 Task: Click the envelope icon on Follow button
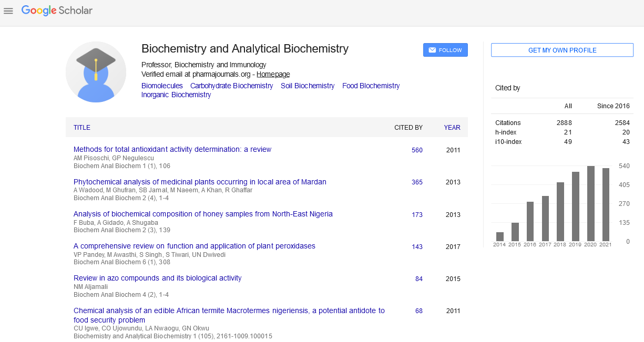coord(432,50)
